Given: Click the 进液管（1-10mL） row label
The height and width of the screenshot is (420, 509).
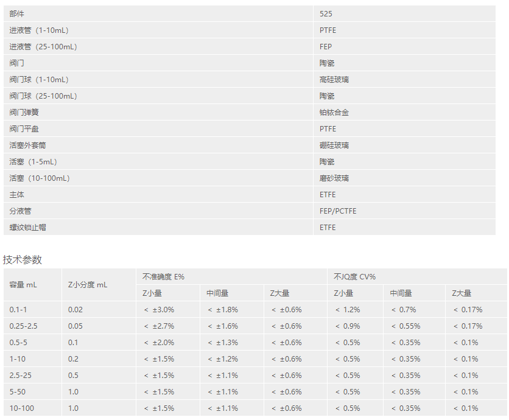Looking at the screenshot, I should (x=43, y=30).
